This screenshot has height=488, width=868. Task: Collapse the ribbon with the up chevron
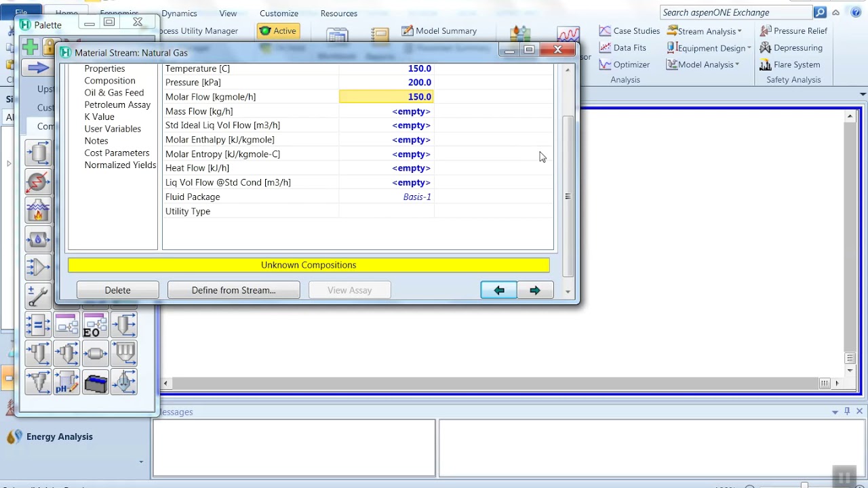click(x=836, y=12)
